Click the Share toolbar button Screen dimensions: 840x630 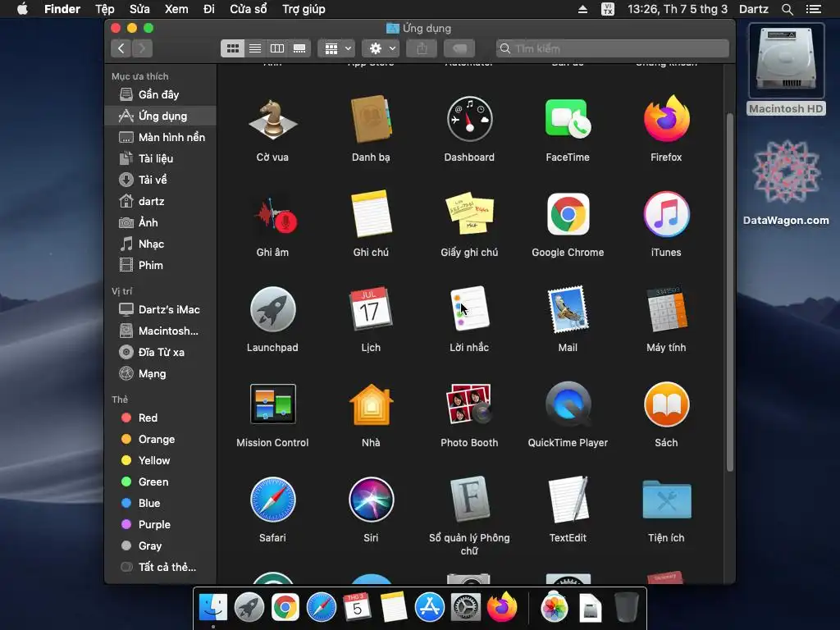(x=422, y=48)
